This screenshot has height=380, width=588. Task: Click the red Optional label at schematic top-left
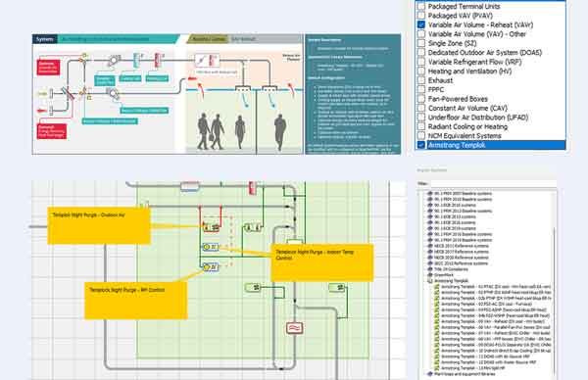click(48, 68)
